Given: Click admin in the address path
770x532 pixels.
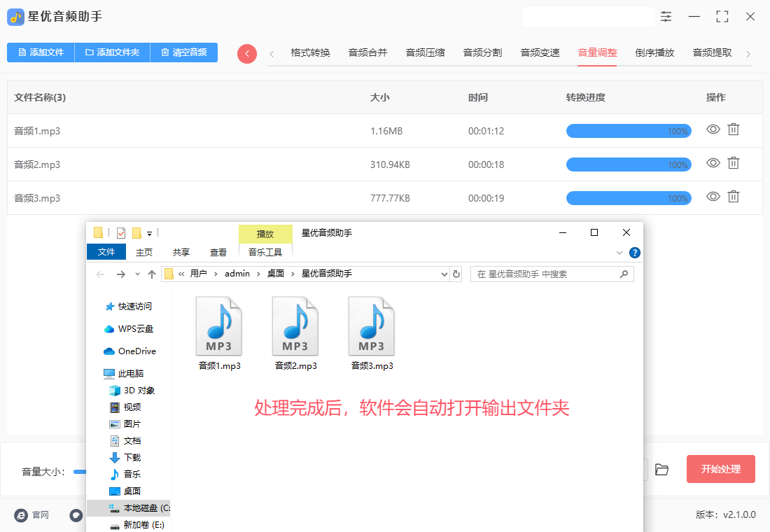Looking at the screenshot, I should pyautogui.click(x=237, y=274).
